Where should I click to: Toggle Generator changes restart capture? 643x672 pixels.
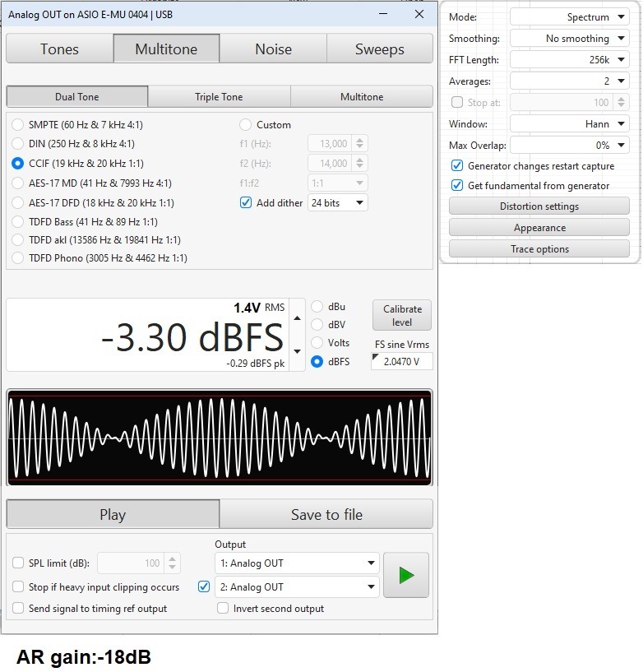pos(457,166)
